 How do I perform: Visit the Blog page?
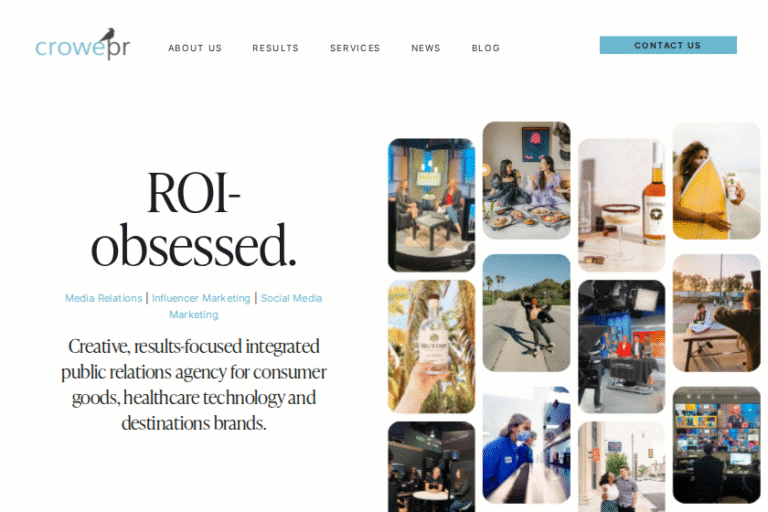(x=485, y=48)
